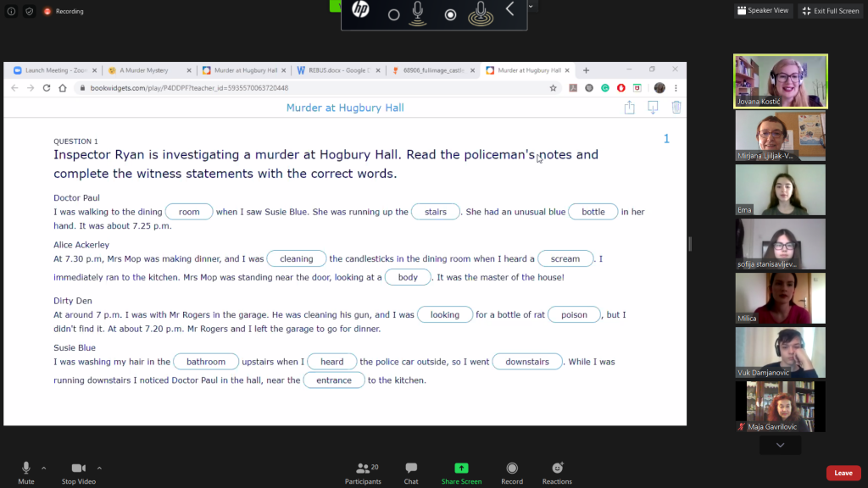Open the A Murder Mystery browser tab
This screenshot has height=488, width=868.
click(x=143, y=70)
